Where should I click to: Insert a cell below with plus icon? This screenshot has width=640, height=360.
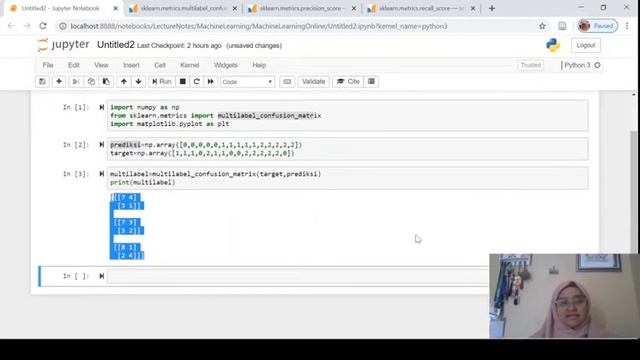pyautogui.click(x=59, y=82)
